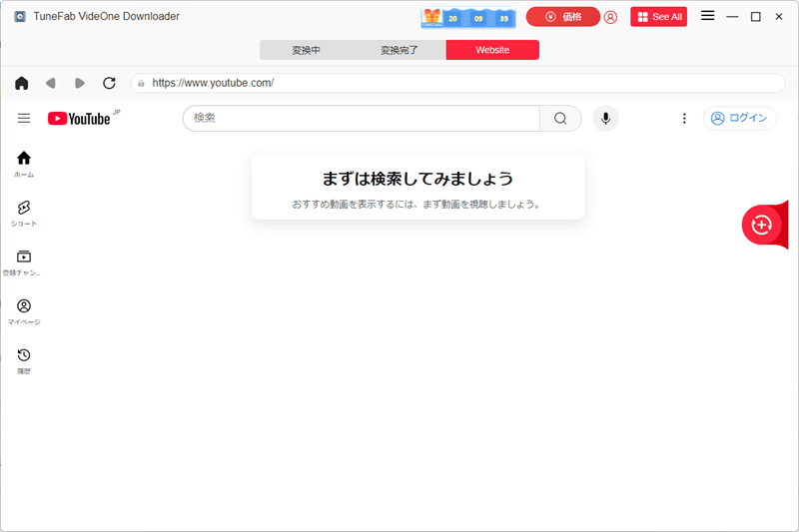Open the hamburger menu in title bar
This screenshot has width=799, height=532.
tap(707, 16)
